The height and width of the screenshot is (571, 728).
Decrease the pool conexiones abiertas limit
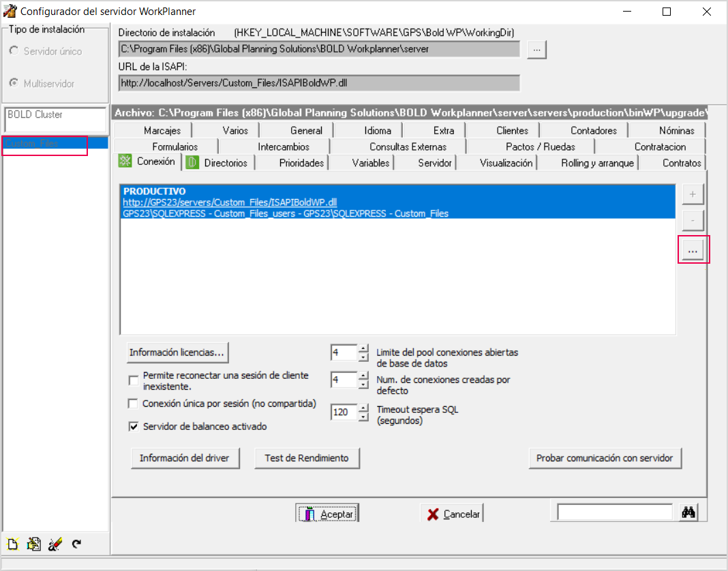click(x=363, y=357)
